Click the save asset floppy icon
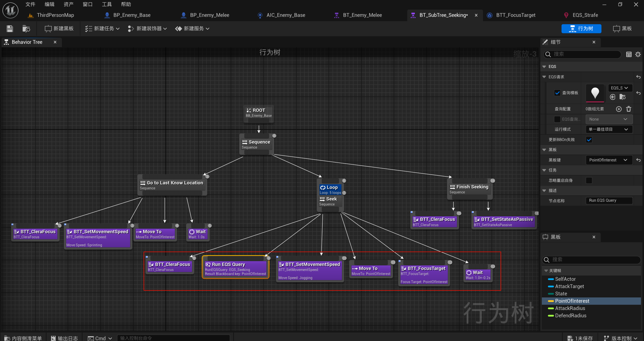Viewport: 644px width, 341px height. [x=10, y=29]
